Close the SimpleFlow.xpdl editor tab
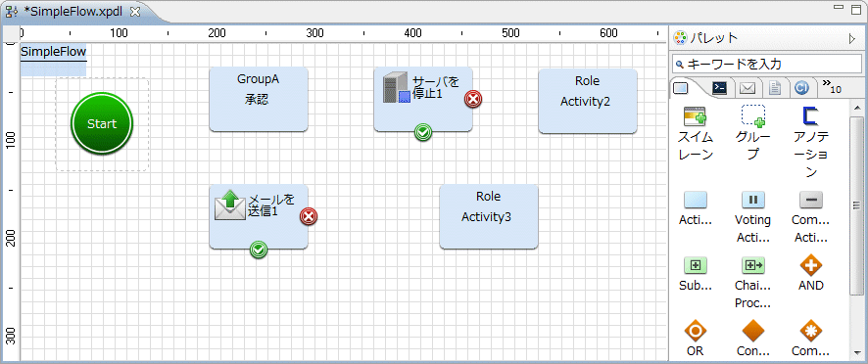Image resolution: width=868 pixels, height=364 pixels. [x=135, y=12]
